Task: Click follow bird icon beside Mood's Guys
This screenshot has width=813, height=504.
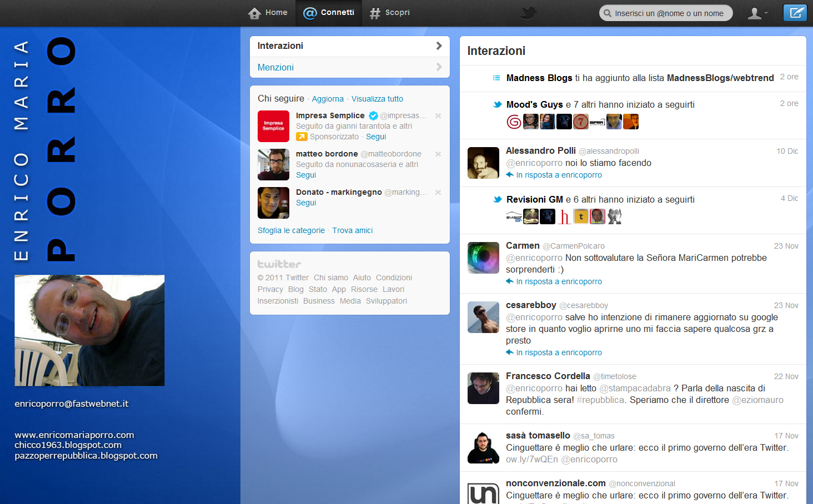Action: (498, 104)
